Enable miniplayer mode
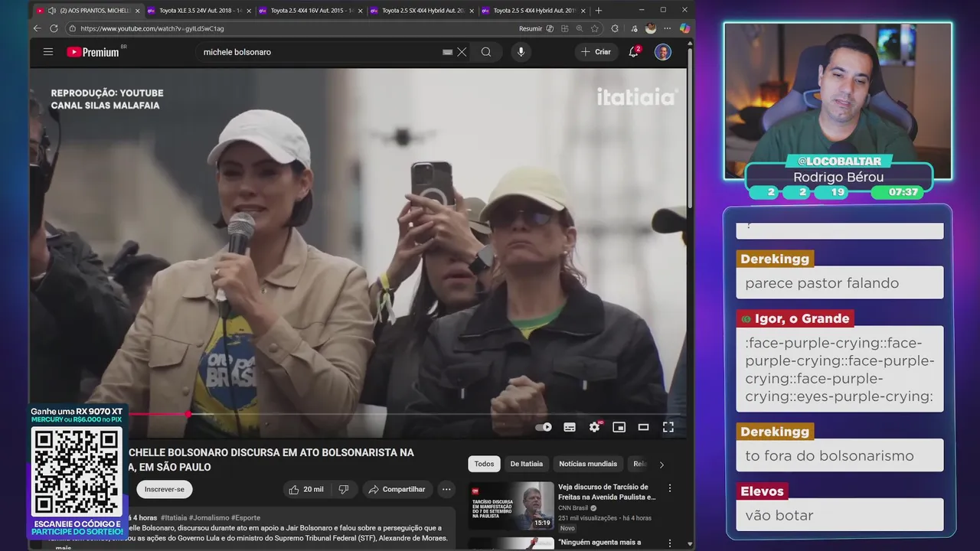Viewport: 980px width, 551px height. 619,427
